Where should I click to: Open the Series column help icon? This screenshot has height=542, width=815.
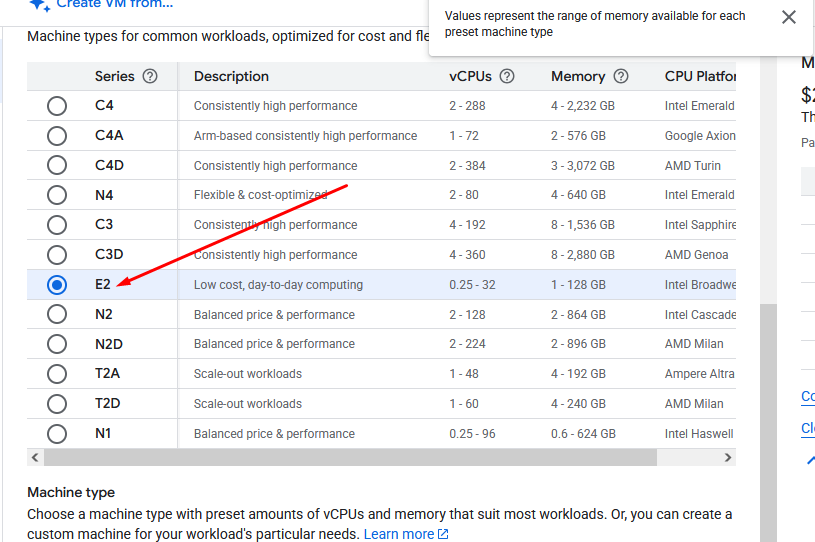point(150,76)
